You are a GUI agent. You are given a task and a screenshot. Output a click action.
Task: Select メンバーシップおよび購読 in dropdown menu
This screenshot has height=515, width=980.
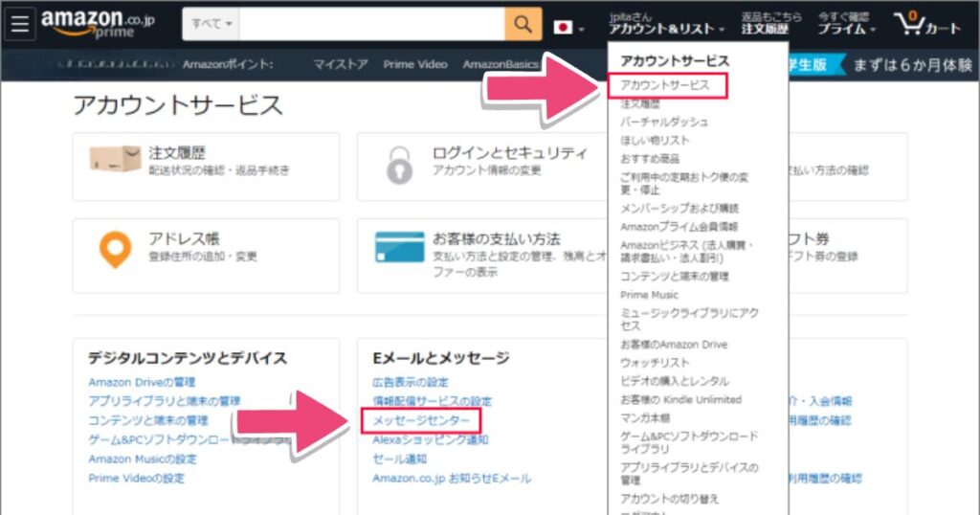click(x=679, y=208)
